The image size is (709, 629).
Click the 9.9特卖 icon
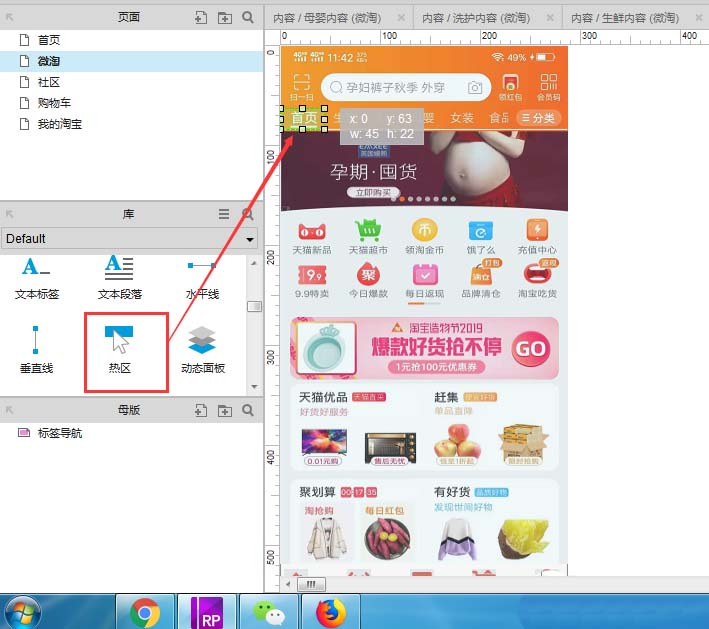click(312, 280)
